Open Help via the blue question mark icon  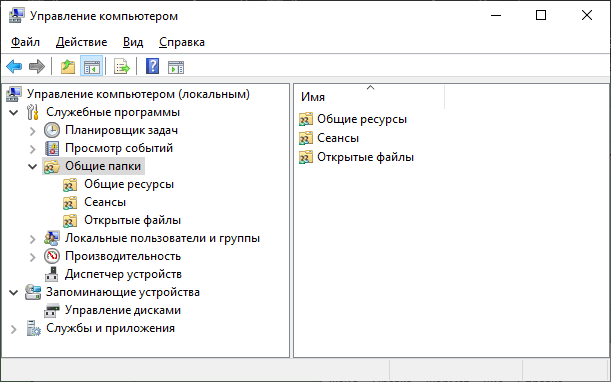pyautogui.click(x=152, y=66)
